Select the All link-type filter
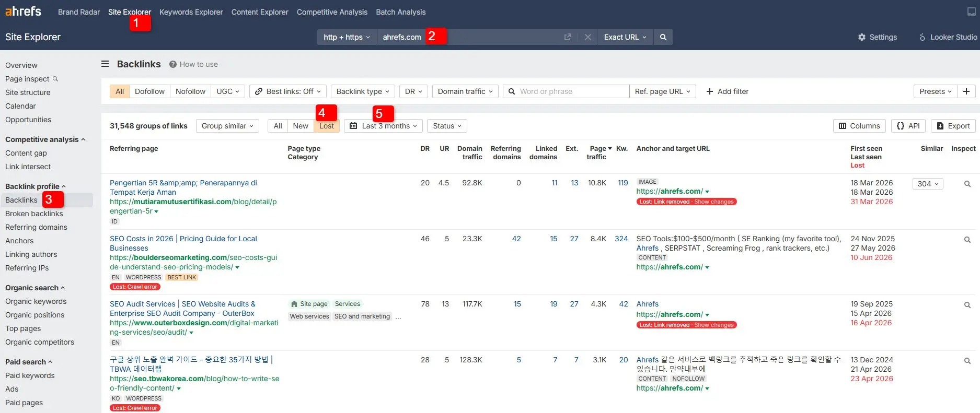 point(120,91)
